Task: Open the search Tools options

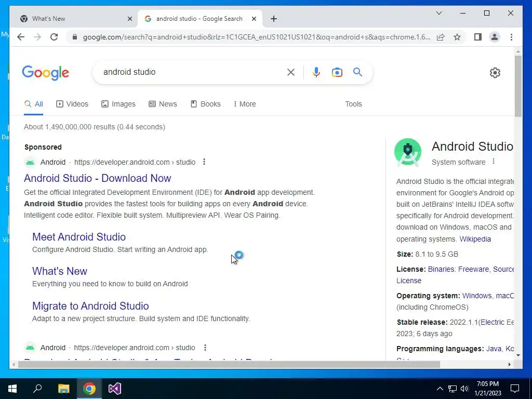Action: (353, 104)
